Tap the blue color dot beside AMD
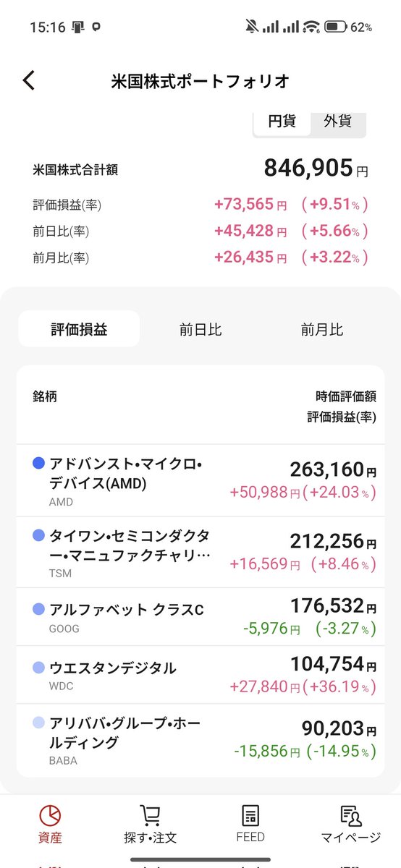Image resolution: width=401 pixels, height=868 pixels. click(x=39, y=463)
